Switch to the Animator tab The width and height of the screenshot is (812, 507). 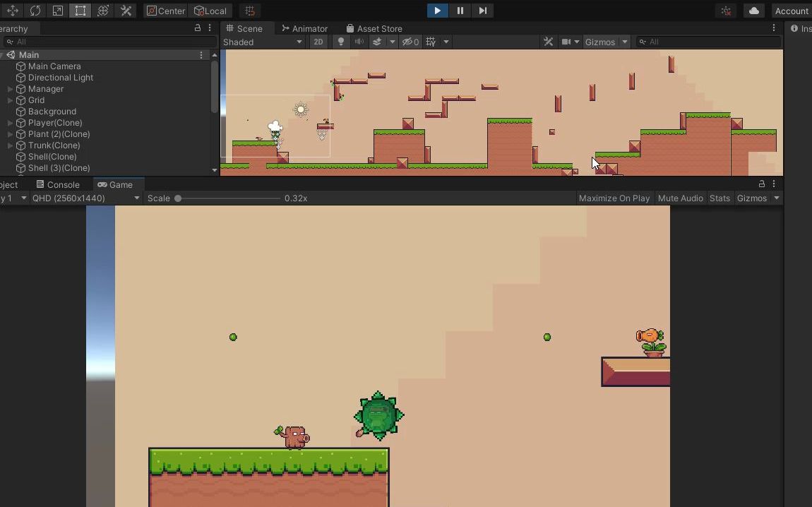click(304, 28)
